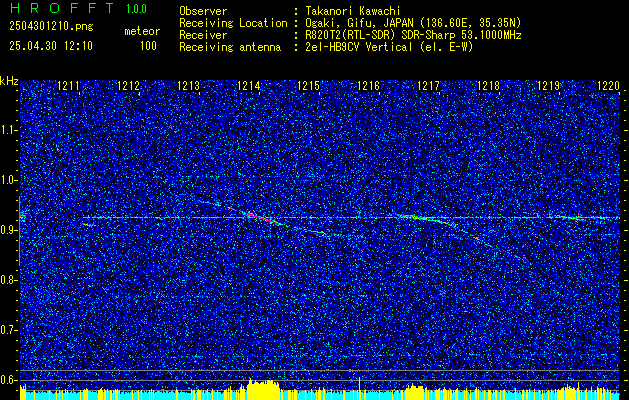Click the 1213 time marker
This screenshot has height=400, width=629.
click(x=189, y=85)
